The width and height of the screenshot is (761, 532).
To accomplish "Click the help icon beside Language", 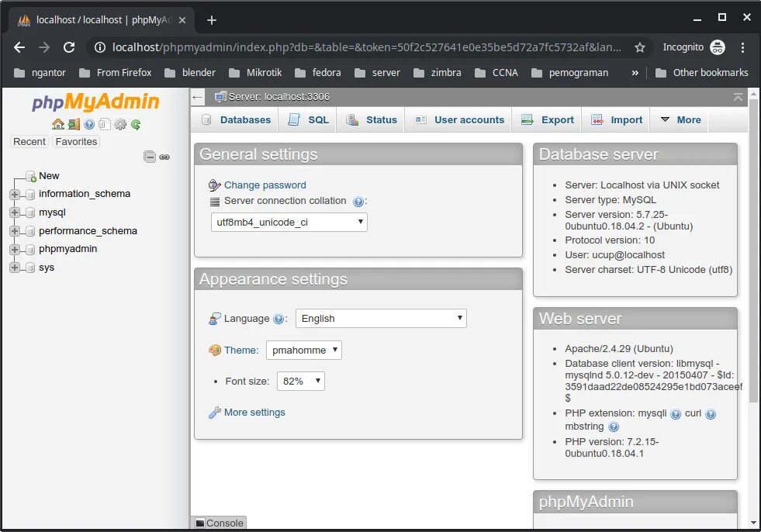I will pyautogui.click(x=278, y=319).
